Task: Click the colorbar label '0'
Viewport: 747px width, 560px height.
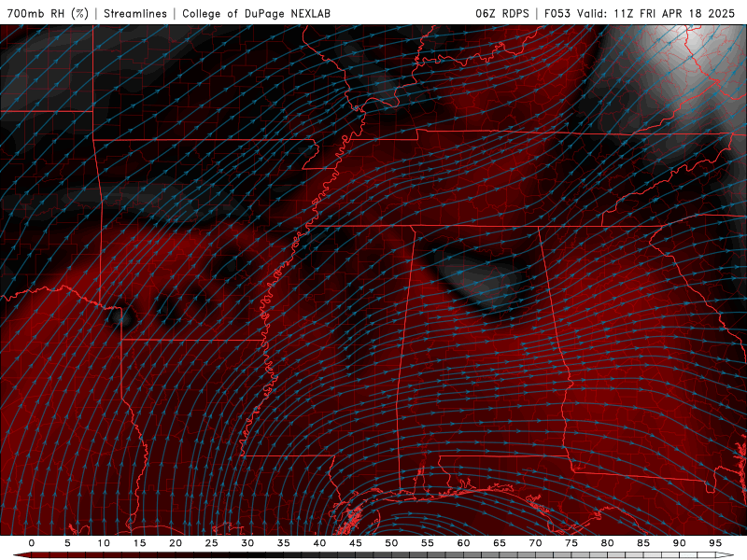Action: (32, 543)
